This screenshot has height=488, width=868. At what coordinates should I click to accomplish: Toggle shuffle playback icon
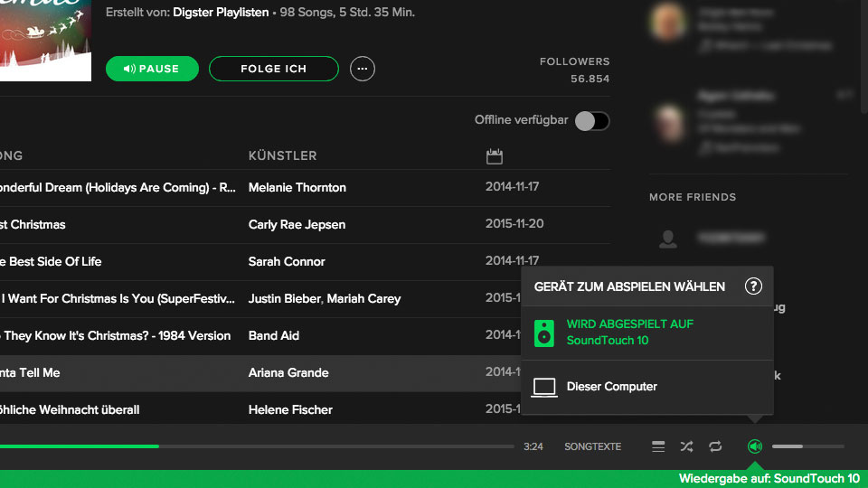(x=686, y=446)
